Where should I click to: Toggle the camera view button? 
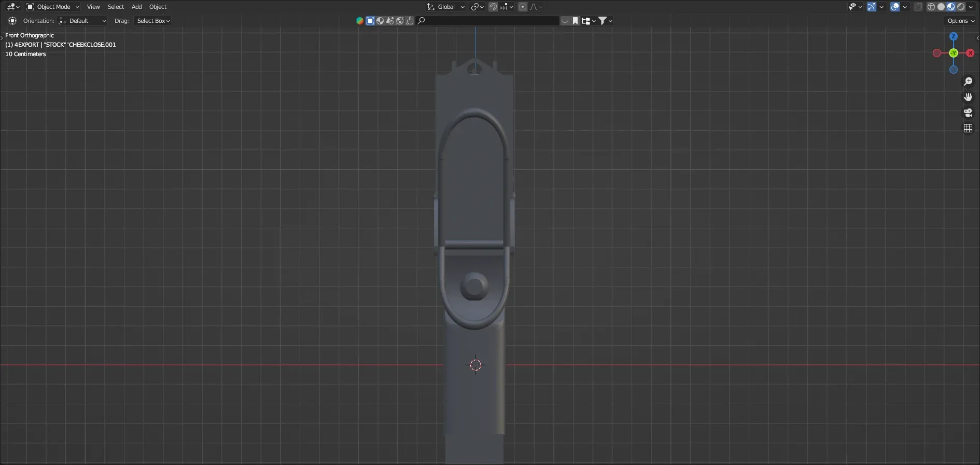[968, 113]
